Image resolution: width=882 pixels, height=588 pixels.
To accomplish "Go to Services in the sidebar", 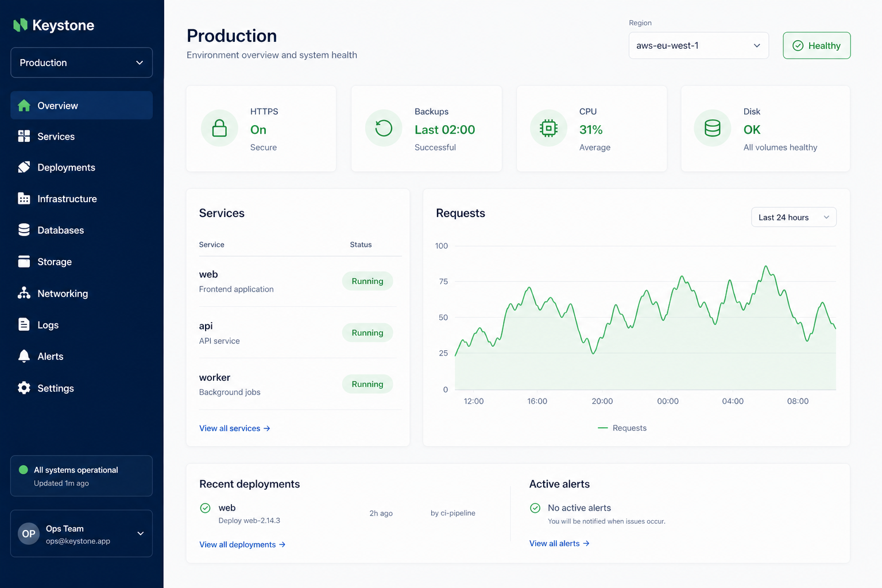I will pos(82,136).
